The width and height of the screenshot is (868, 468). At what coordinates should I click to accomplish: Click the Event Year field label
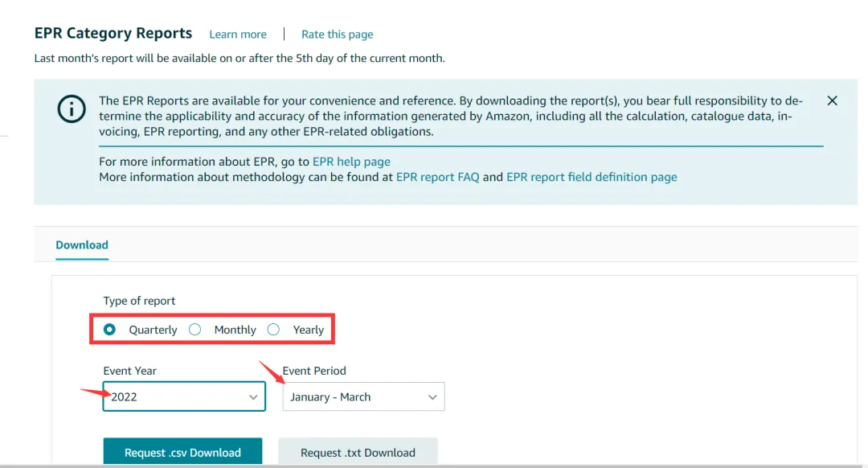[129, 371]
